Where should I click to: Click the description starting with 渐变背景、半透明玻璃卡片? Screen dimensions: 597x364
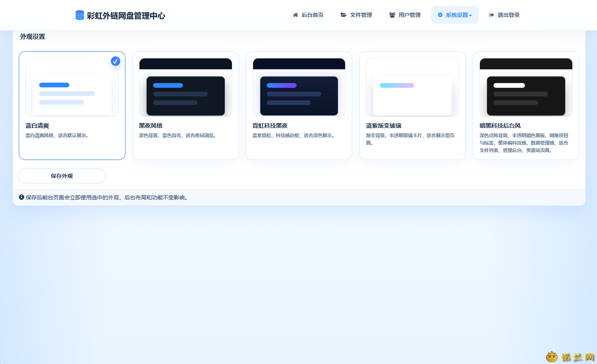tap(411, 139)
